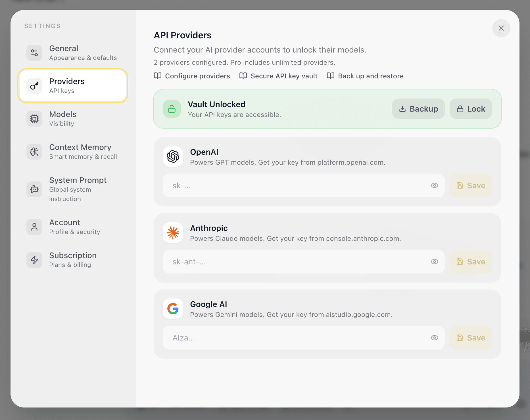The image size is (530, 420).
Task: Switch to the Models Visibility tab
Action: pos(73,119)
